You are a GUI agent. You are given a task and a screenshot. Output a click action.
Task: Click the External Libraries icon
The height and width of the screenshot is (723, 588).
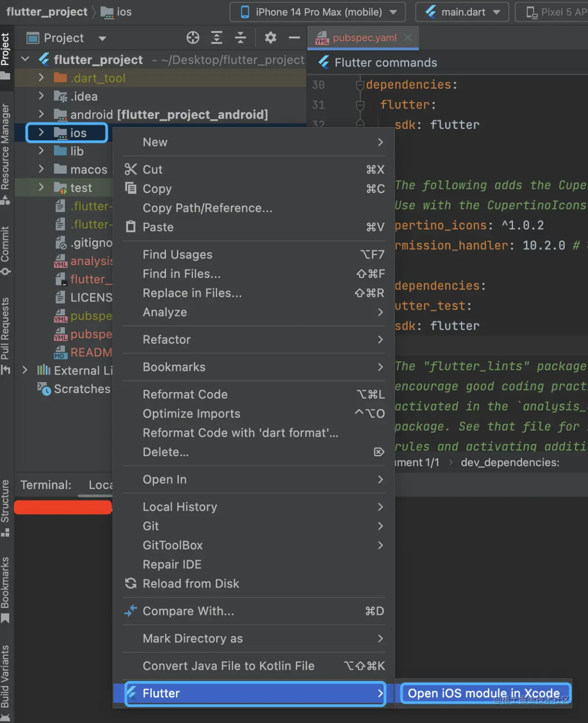coord(44,370)
